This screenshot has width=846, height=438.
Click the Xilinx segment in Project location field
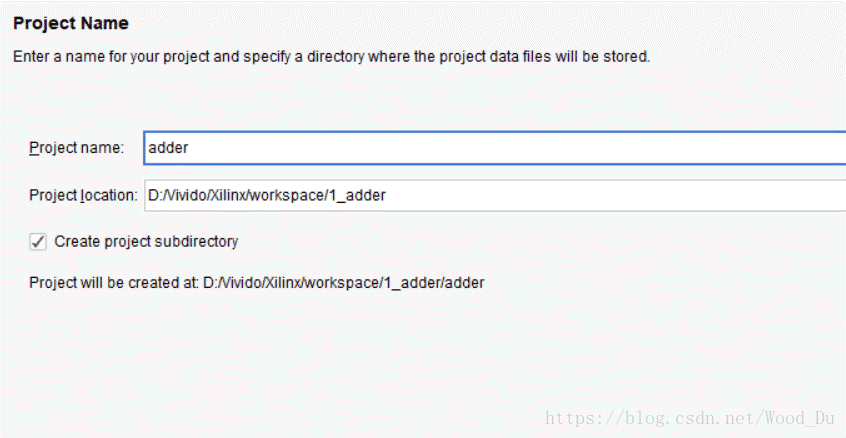click(227, 195)
